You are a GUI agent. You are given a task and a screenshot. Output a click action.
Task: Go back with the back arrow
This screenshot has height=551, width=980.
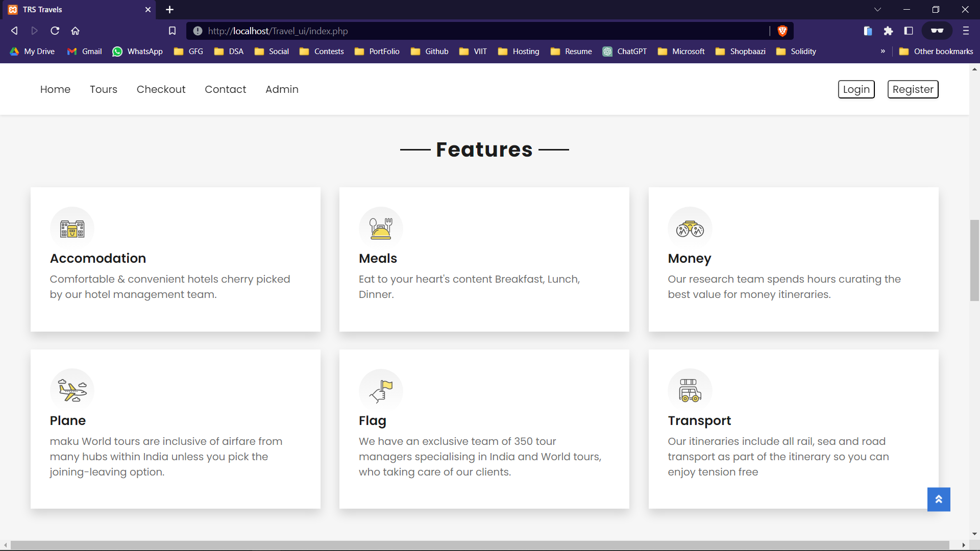pyautogui.click(x=14, y=31)
